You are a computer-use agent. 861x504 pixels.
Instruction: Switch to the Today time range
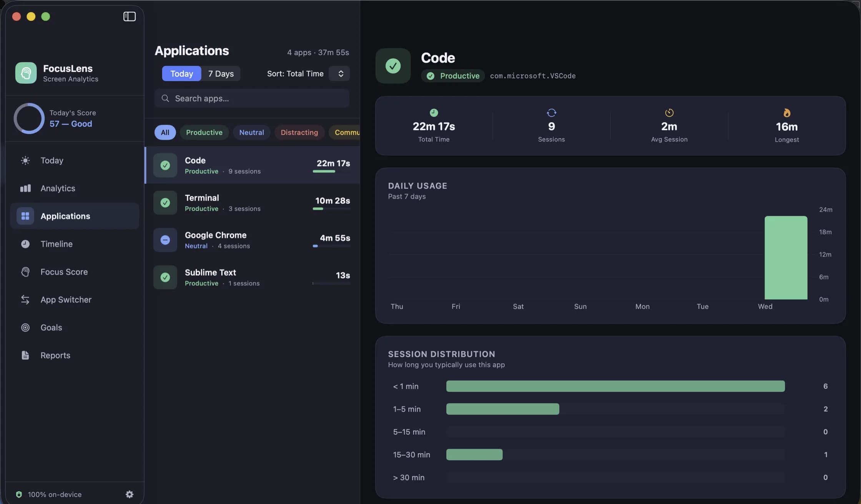[181, 73]
